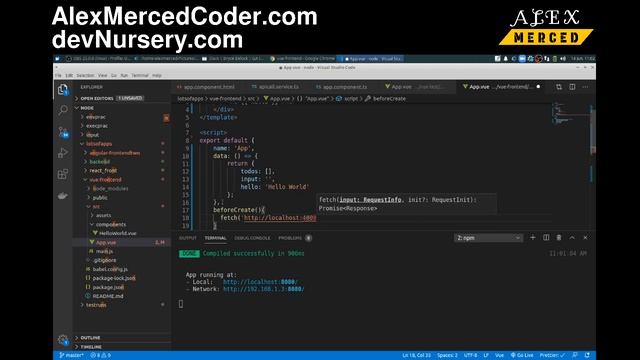Click the master branch indicator in status bar
The image size is (640, 360).
pyautogui.click(x=71, y=356)
